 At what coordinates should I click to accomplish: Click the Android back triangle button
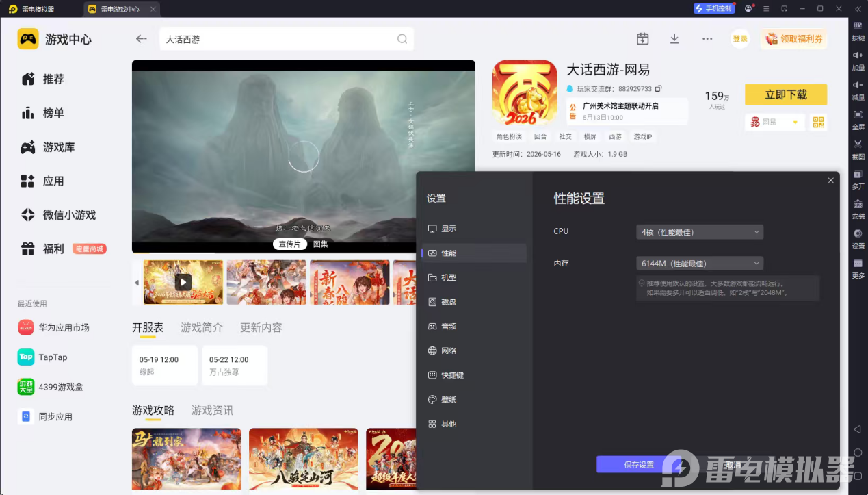(x=858, y=429)
